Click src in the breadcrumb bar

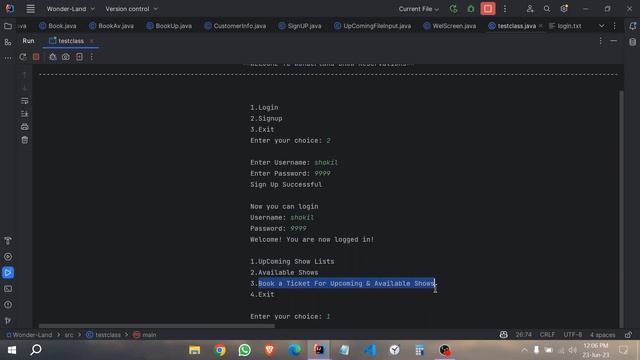pyautogui.click(x=69, y=335)
